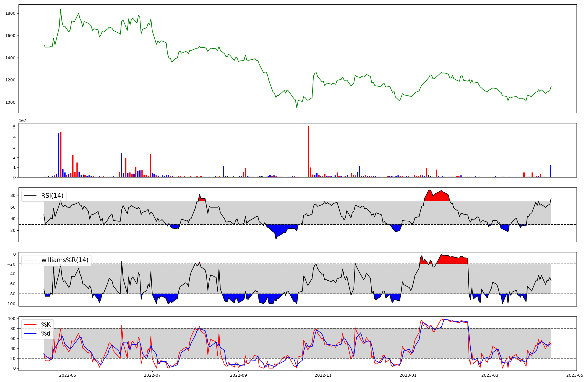Image resolution: width=588 pixels, height=382 pixels.
Task: Click the red %K legend line sample
Action: [x=30, y=325]
